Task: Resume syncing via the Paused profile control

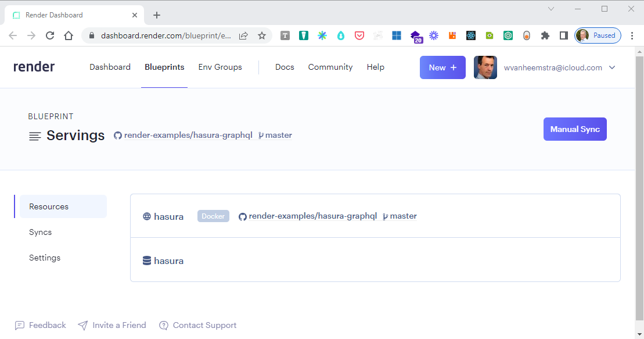Action: pyautogui.click(x=598, y=35)
